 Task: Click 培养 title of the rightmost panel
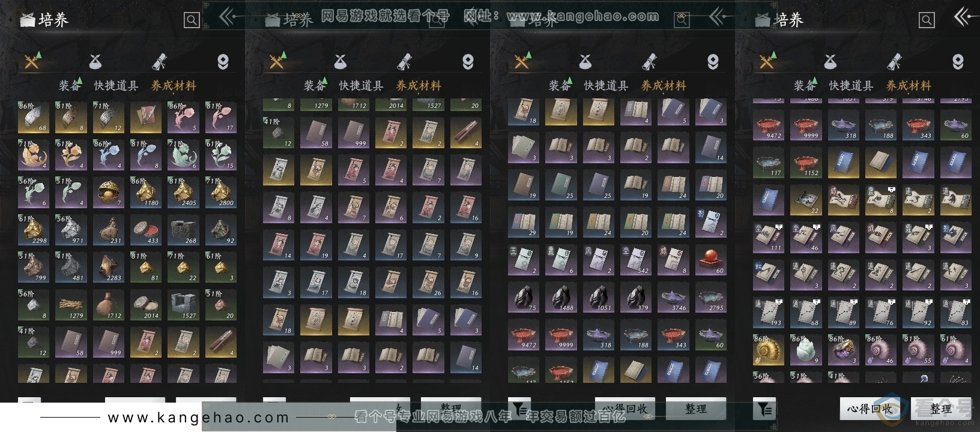(x=788, y=20)
